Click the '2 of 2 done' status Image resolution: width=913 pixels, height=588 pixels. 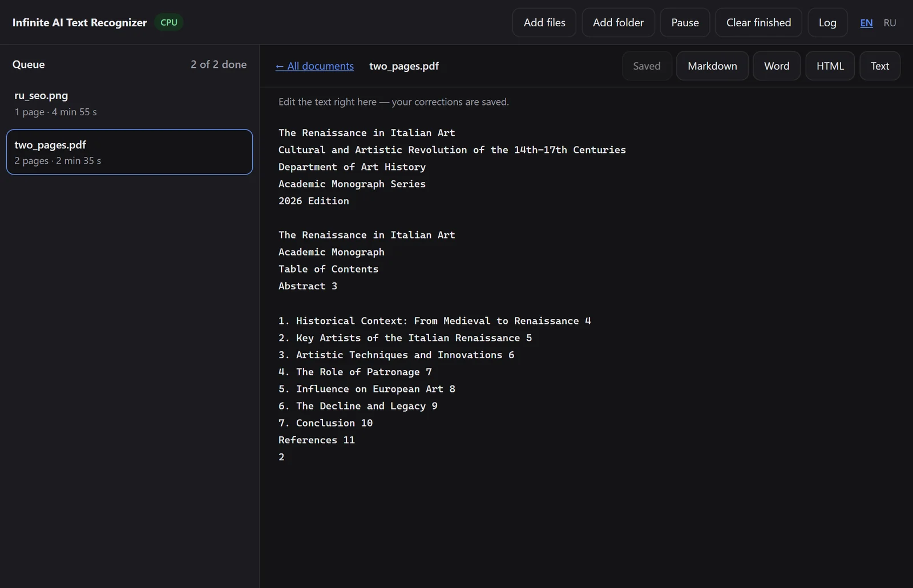tap(219, 64)
